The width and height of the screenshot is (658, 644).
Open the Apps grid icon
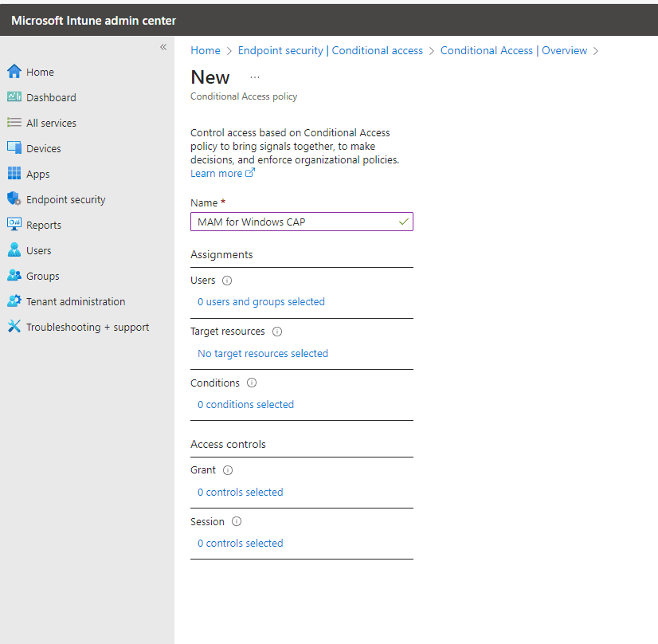[x=14, y=174]
